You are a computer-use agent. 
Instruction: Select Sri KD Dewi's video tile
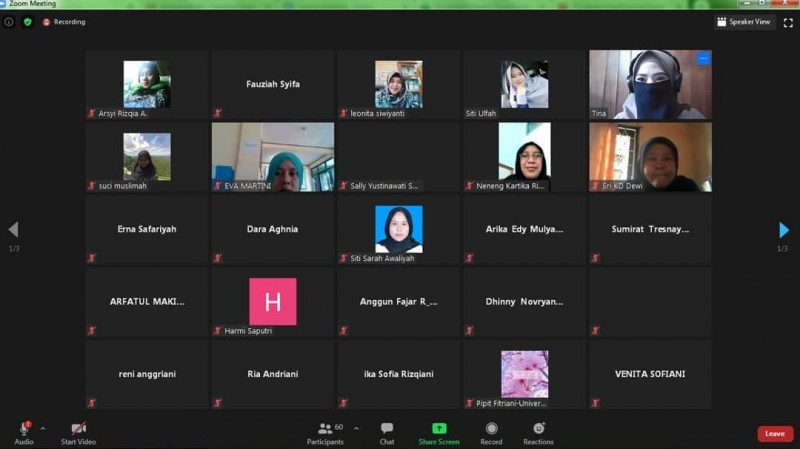click(651, 157)
